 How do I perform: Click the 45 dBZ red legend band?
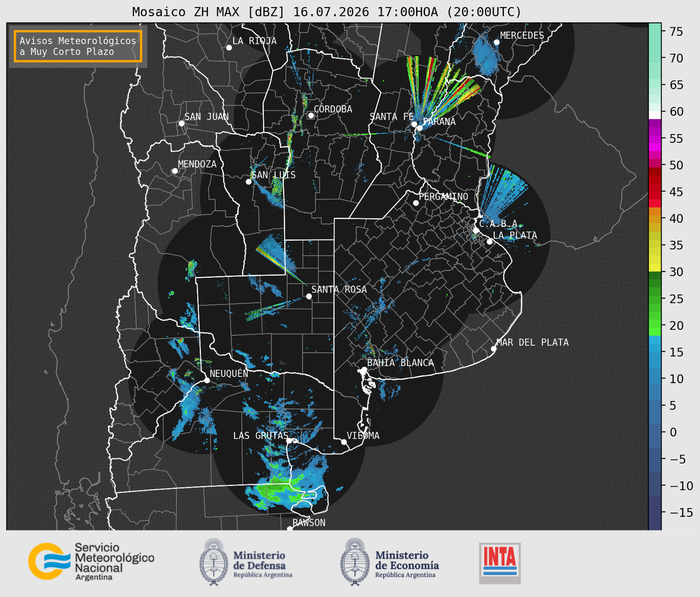coord(655,192)
